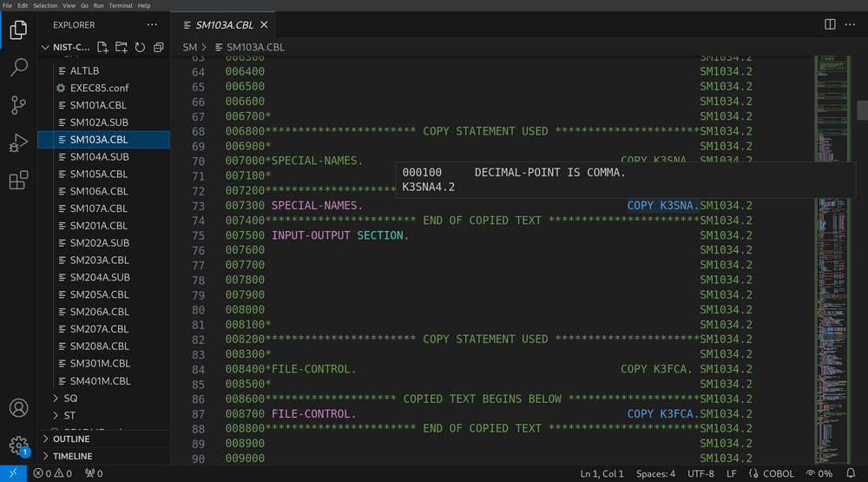This screenshot has height=482, width=868.
Task: Open the Search view in activity bar
Action: [18, 68]
